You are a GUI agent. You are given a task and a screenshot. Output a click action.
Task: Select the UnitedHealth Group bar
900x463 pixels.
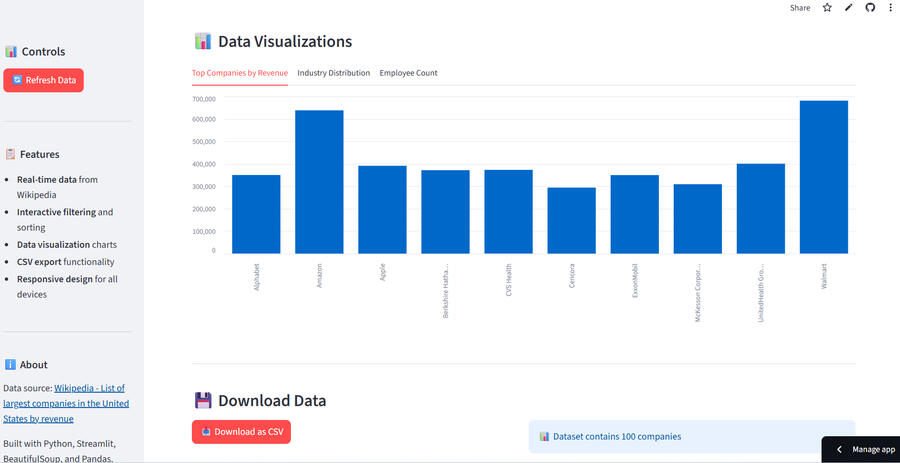(x=760, y=208)
